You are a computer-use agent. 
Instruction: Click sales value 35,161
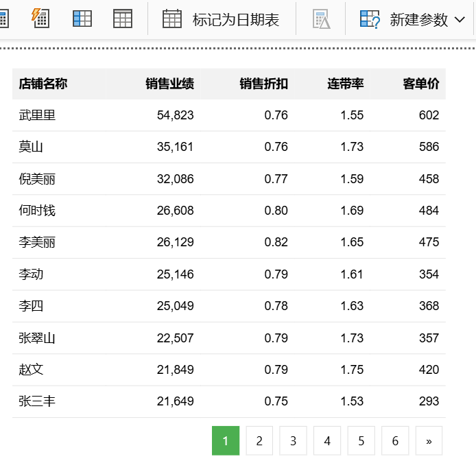[x=175, y=147]
